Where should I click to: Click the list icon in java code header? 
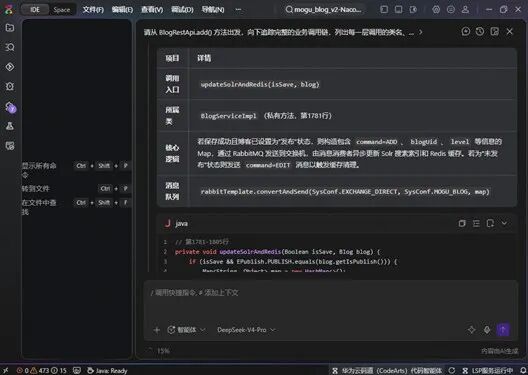[476, 223]
